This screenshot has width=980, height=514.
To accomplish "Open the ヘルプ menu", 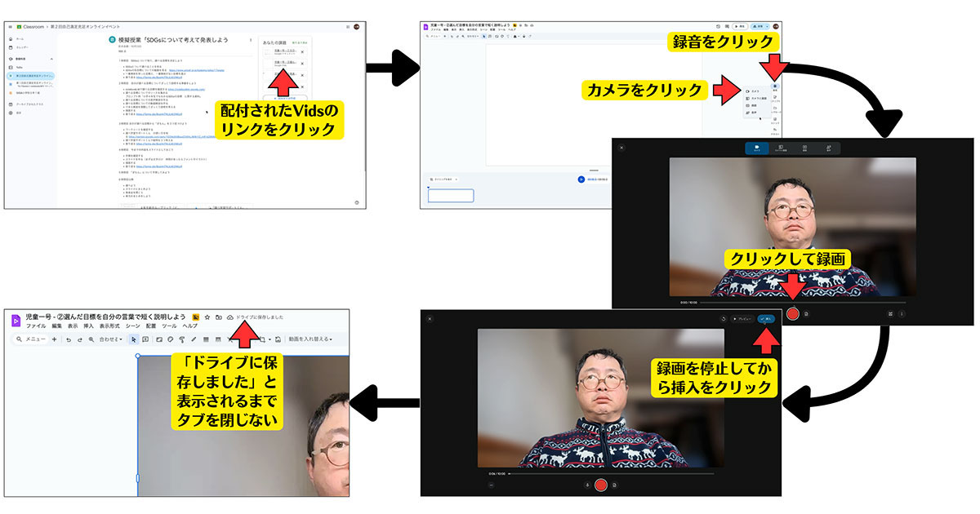I will point(189,326).
